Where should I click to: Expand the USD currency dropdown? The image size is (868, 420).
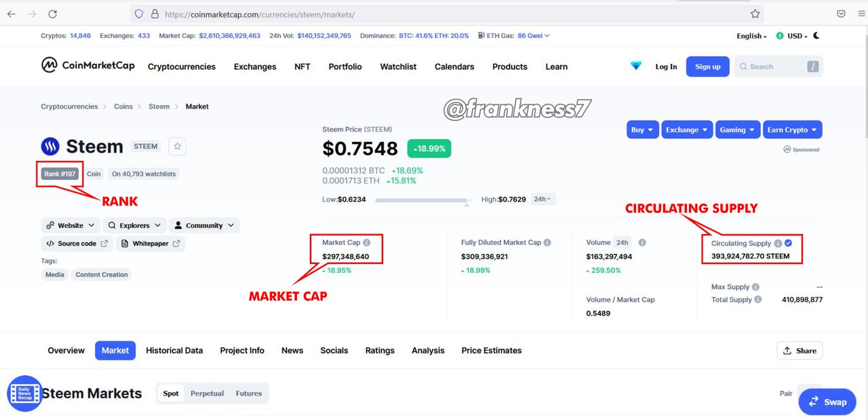point(792,36)
